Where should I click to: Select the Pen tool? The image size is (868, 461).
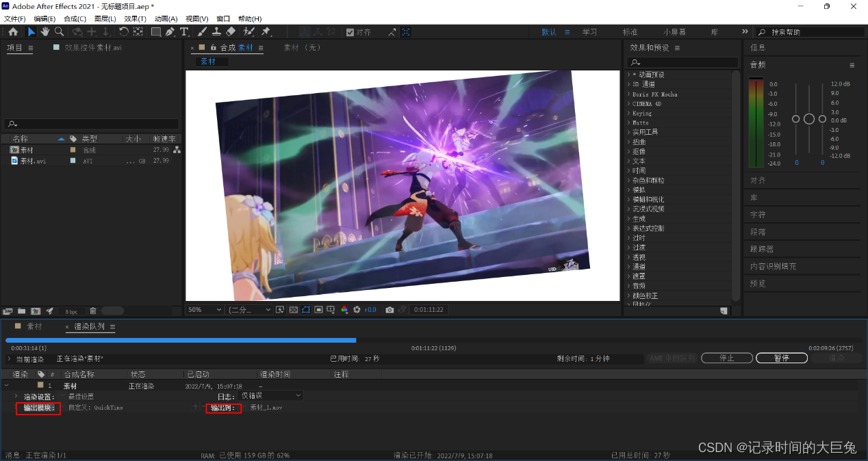click(x=170, y=31)
